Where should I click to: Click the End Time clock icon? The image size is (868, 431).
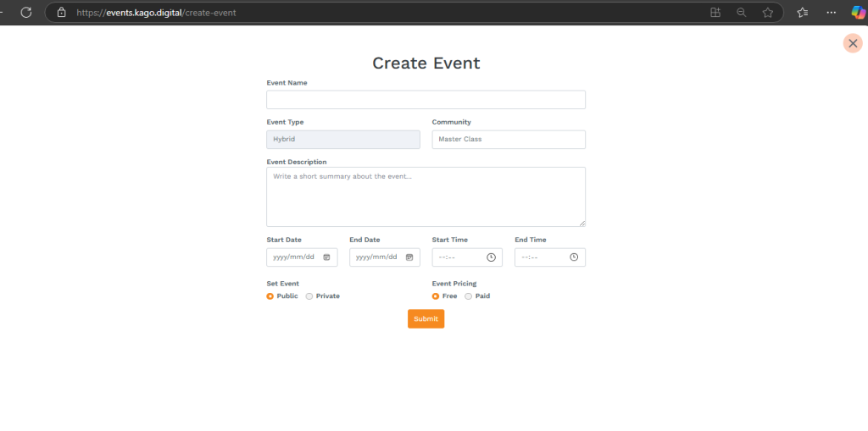tap(574, 257)
